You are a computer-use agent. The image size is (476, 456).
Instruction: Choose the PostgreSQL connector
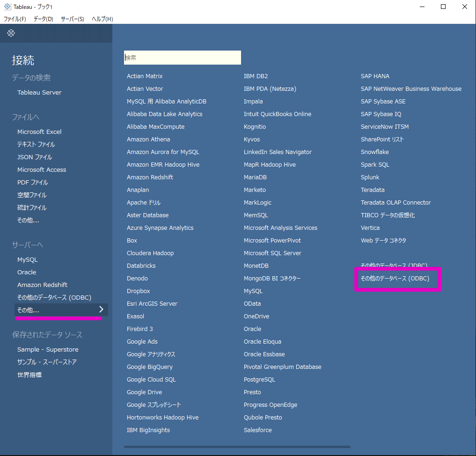click(260, 380)
